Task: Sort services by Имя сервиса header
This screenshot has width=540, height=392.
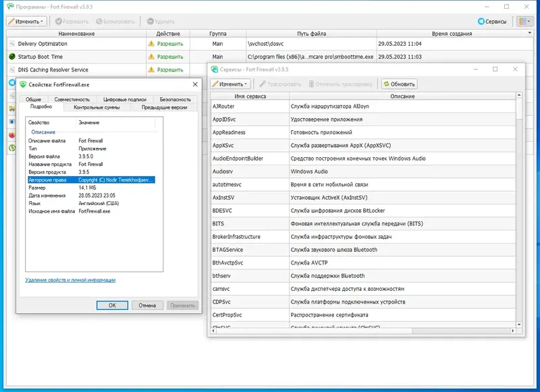Action: (250, 96)
